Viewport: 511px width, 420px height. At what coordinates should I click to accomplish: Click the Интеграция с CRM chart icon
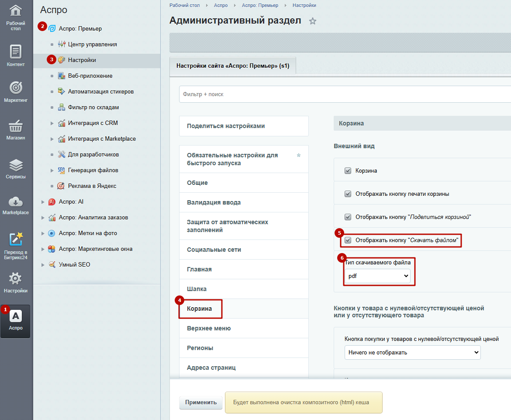click(x=62, y=123)
